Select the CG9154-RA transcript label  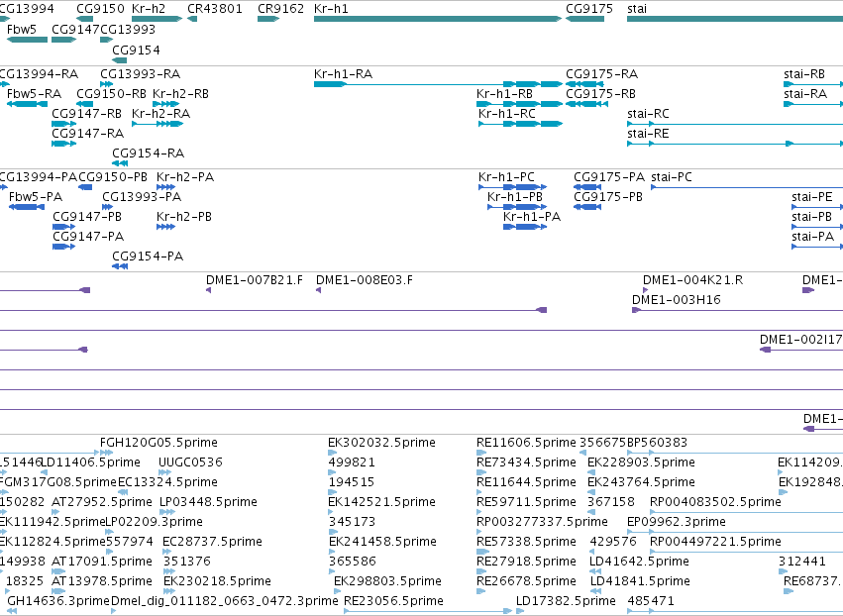coord(148,154)
